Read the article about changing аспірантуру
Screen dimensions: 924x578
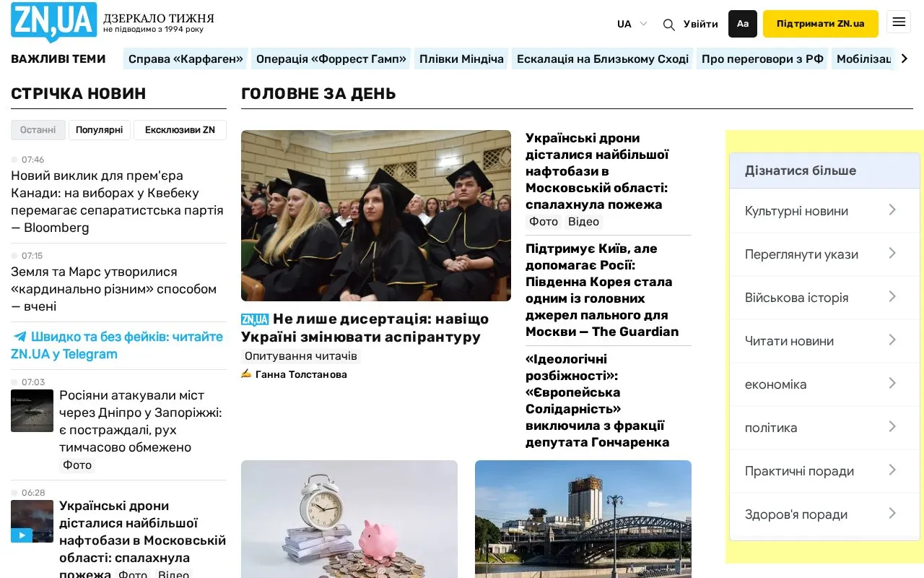point(365,328)
